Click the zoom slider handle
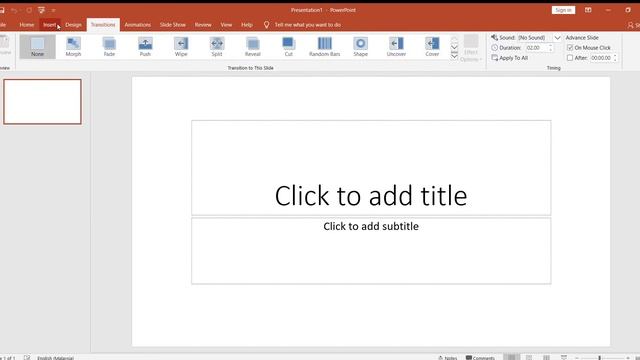Viewport: 640px width, 360px height. [600, 358]
